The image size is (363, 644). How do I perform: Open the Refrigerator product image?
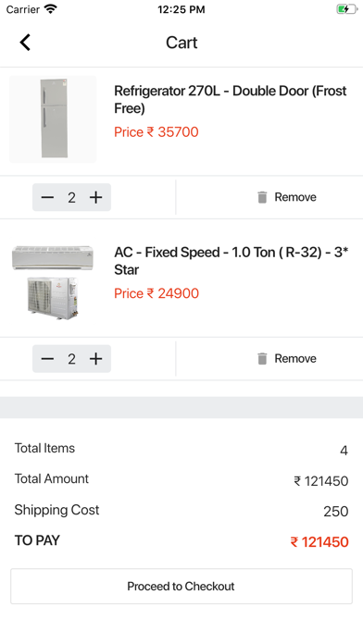[53, 119]
